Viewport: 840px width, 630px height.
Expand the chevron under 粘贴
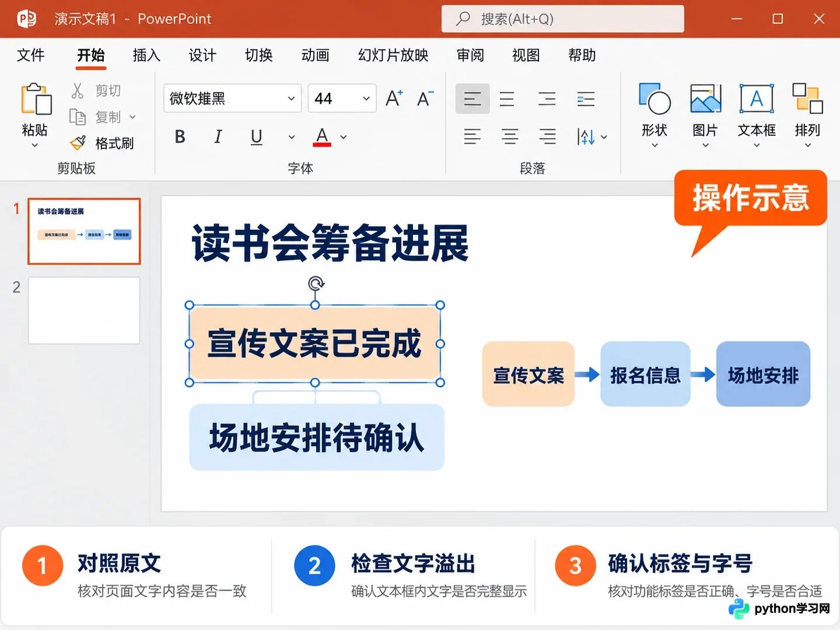35,145
